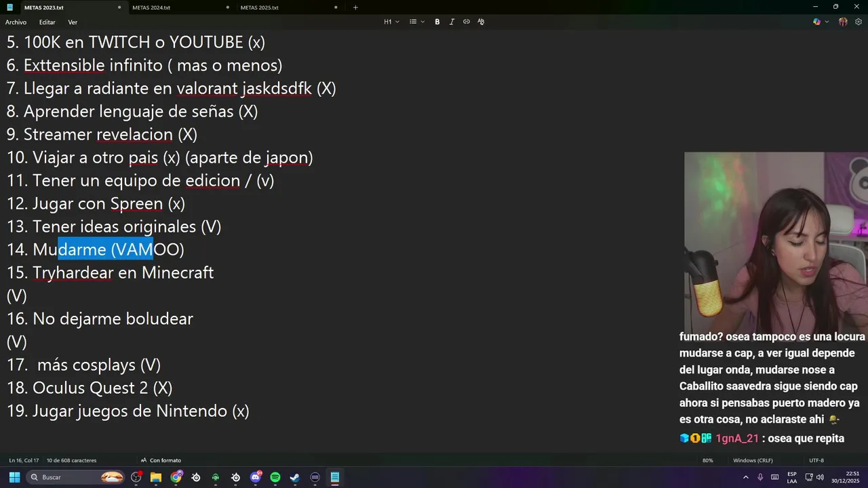The width and height of the screenshot is (868, 488).
Task: Open the account profile picture
Action: [843, 22]
